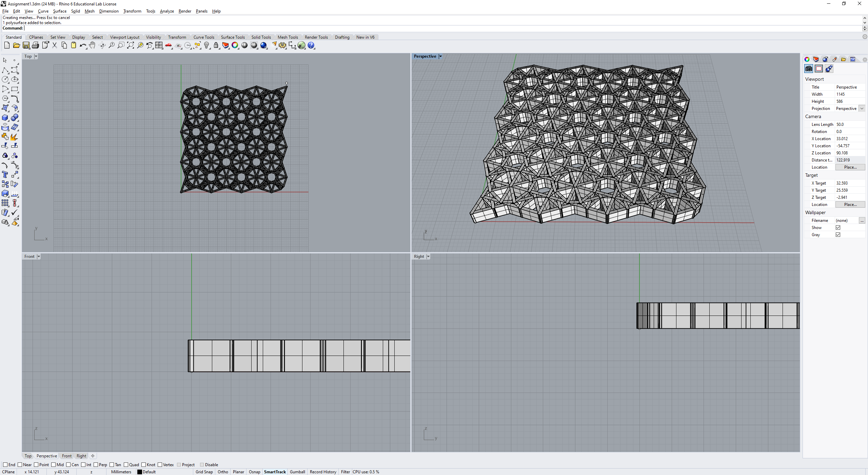Enable the Point osnap checkbox

(36, 465)
